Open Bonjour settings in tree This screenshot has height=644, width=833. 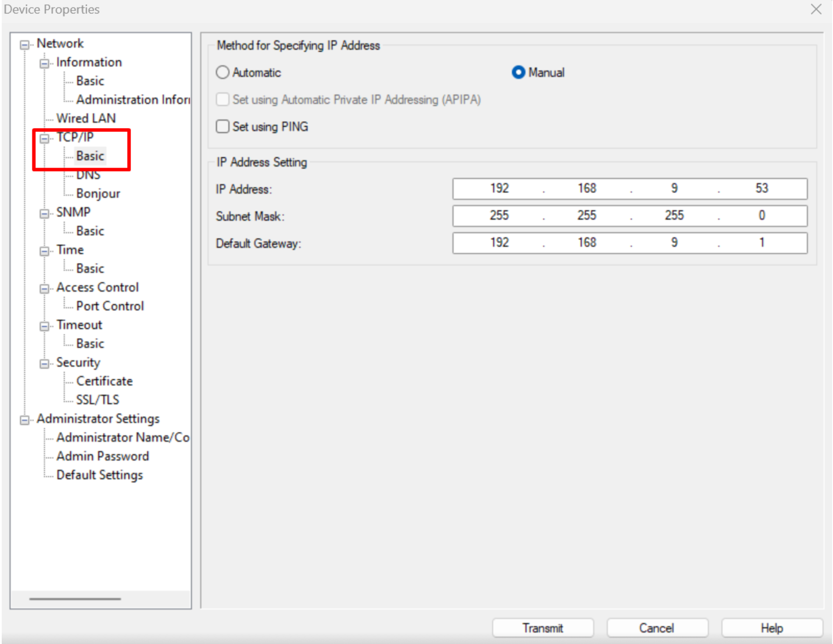click(98, 194)
